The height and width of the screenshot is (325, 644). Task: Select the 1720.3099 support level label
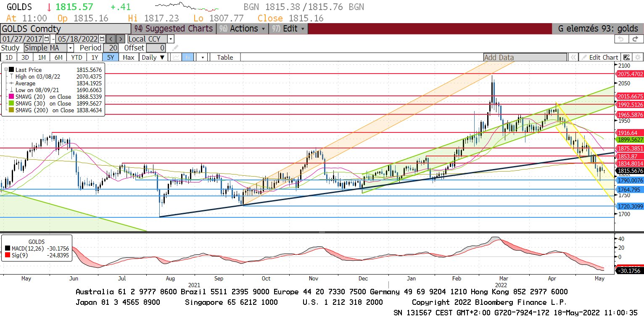pyautogui.click(x=630, y=206)
